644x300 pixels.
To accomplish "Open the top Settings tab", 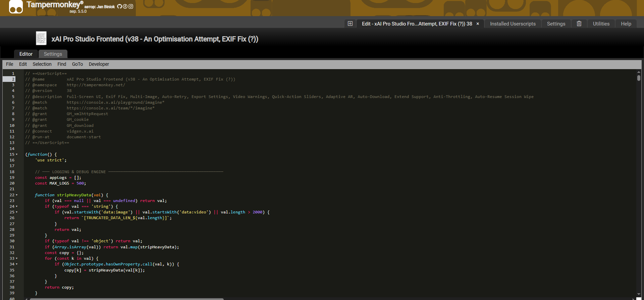I will click(556, 24).
